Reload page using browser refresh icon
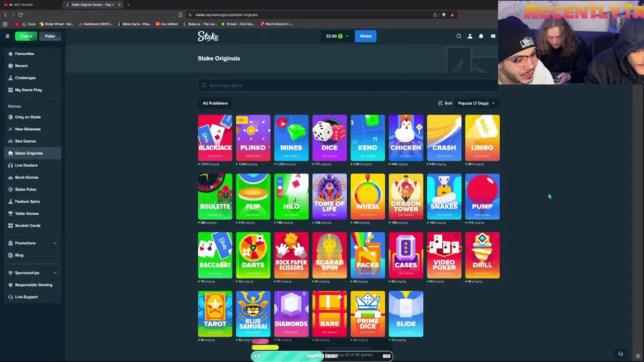 coord(21,15)
